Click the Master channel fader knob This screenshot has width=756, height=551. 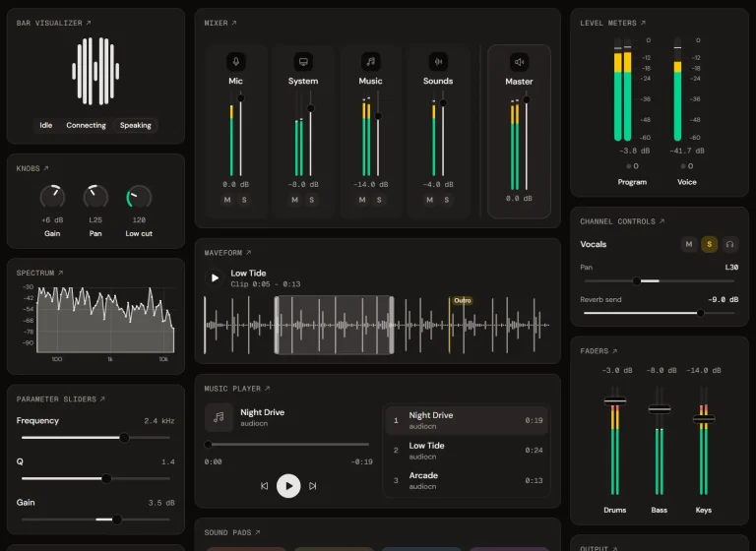(527, 99)
